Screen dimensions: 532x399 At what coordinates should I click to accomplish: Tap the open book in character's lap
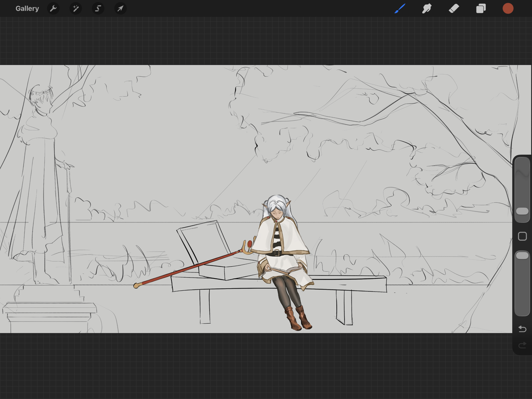pos(286,271)
